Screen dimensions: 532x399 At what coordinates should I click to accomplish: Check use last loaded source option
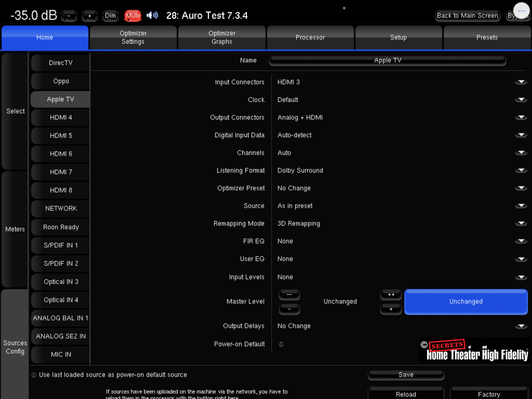coord(34,375)
